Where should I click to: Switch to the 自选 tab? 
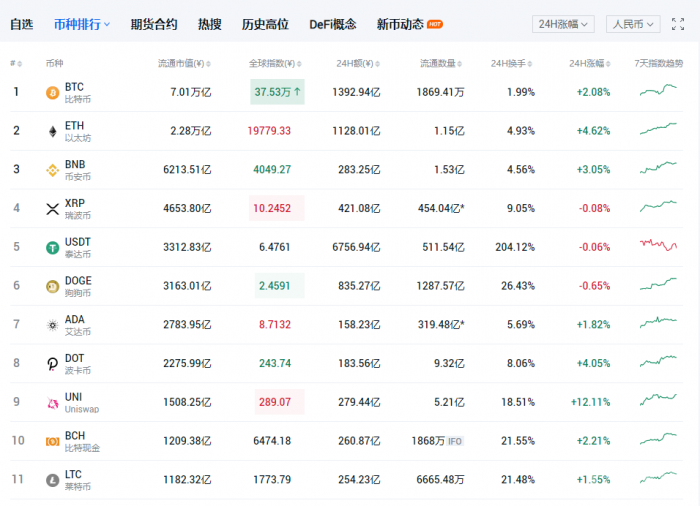[21, 24]
